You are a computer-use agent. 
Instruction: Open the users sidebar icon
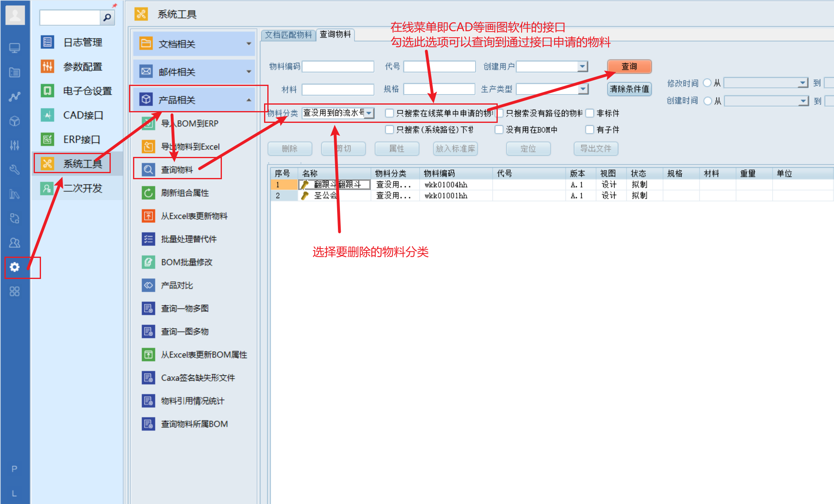coord(15,242)
